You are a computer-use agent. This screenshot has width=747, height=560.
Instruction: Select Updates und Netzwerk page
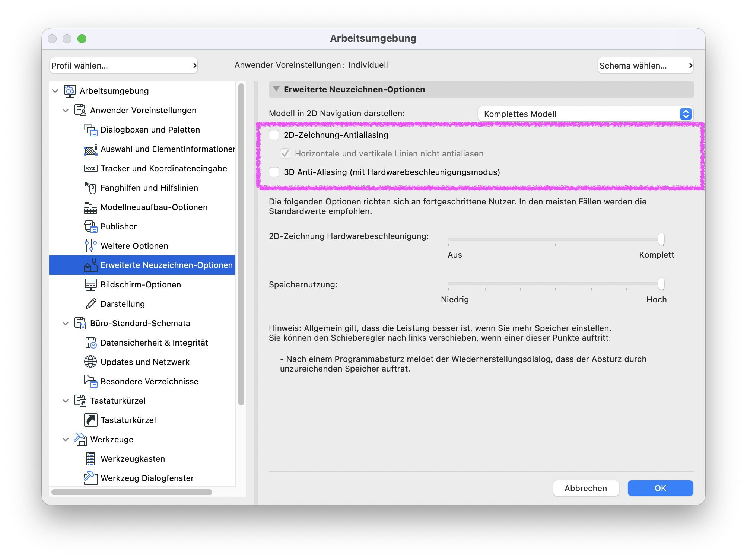(142, 362)
